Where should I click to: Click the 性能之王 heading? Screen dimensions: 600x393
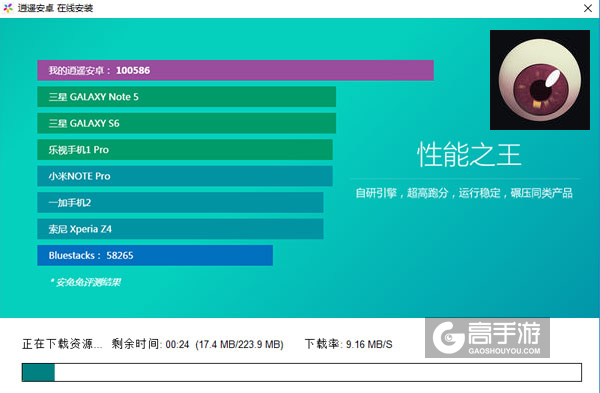(x=469, y=155)
